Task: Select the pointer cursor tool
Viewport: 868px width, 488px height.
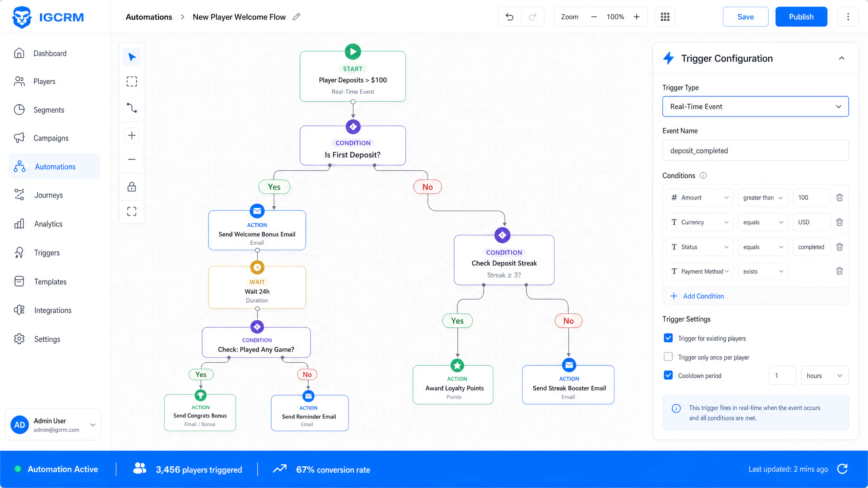Action: pyautogui.click(x=132, y=57)
